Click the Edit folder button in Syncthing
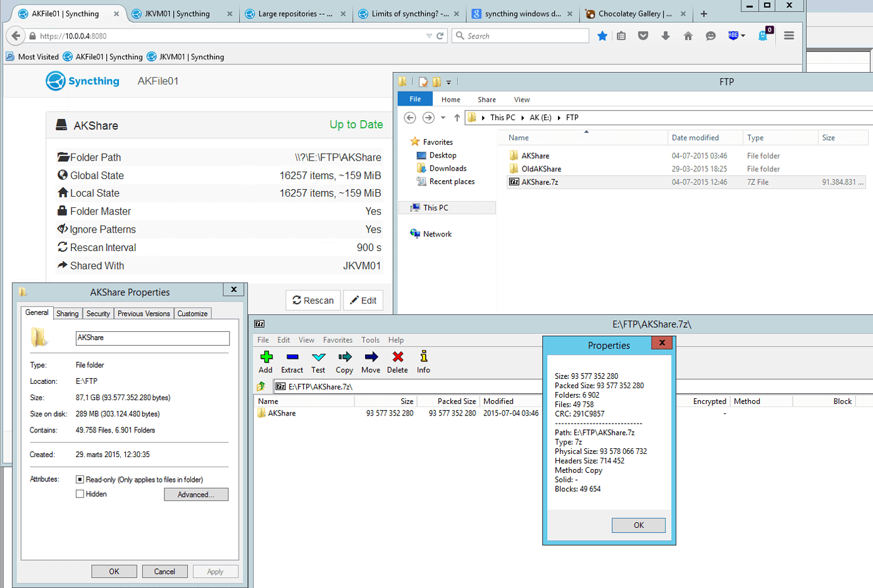This screenshot has width=873, height=588. [x=363, y=300]
